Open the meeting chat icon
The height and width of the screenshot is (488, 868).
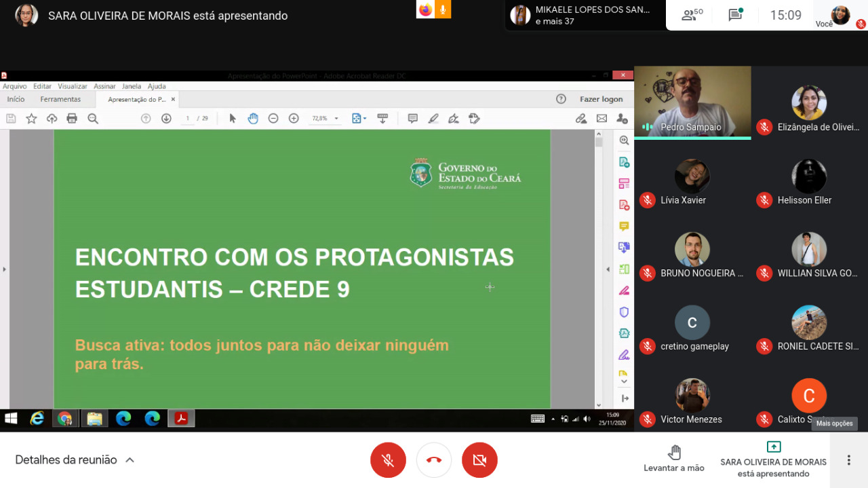pos(734,15)
